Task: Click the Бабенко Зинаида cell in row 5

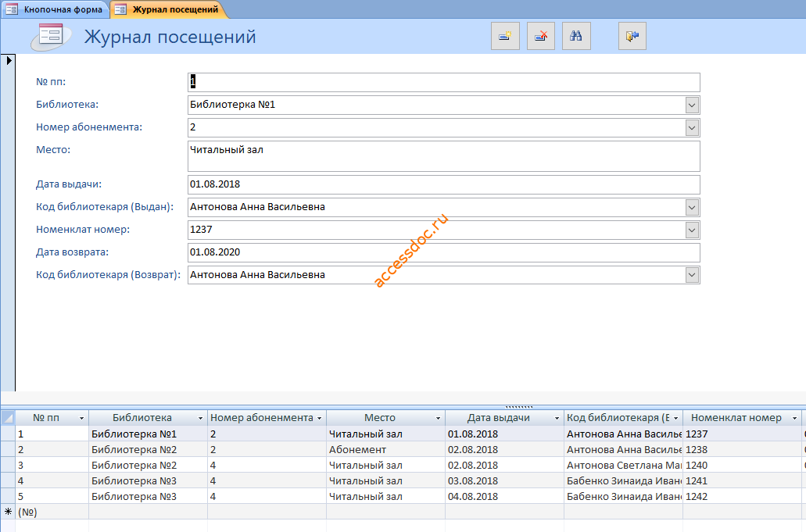Action: pyautogui.click(x=624, y=497)
